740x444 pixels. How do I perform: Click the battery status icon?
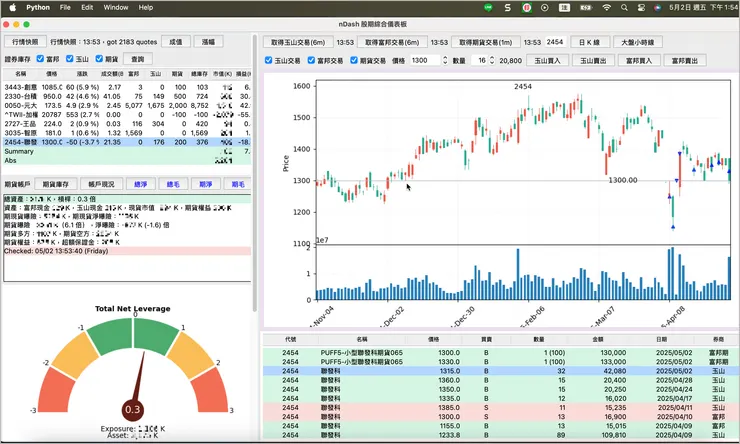coord(584,7)
